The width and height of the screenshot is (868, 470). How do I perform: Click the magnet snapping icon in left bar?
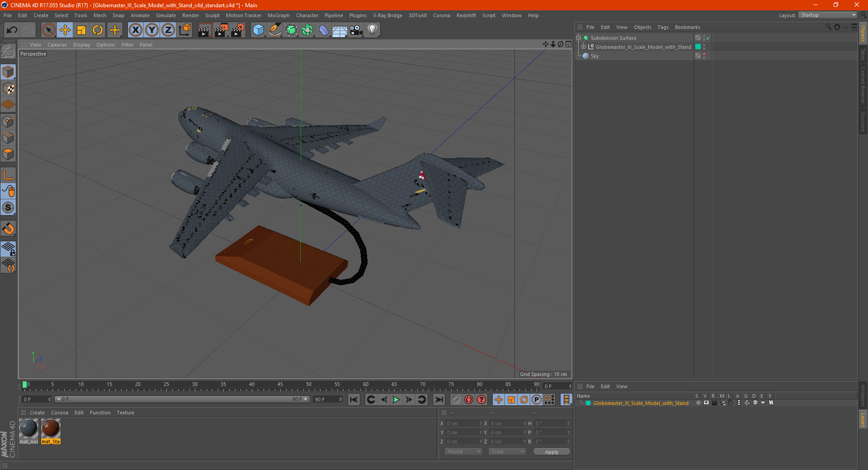tap(9, 229)
